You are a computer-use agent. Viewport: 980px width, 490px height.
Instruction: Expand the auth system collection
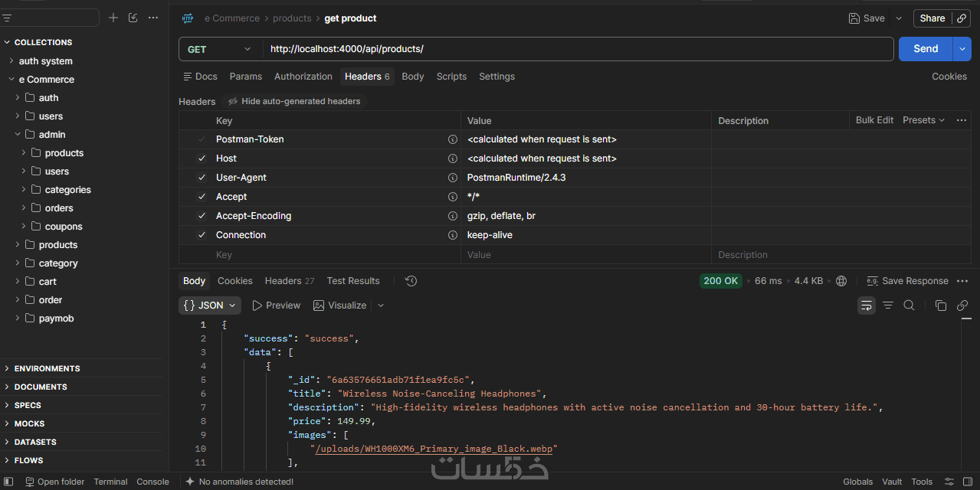[x=46, y=61]
